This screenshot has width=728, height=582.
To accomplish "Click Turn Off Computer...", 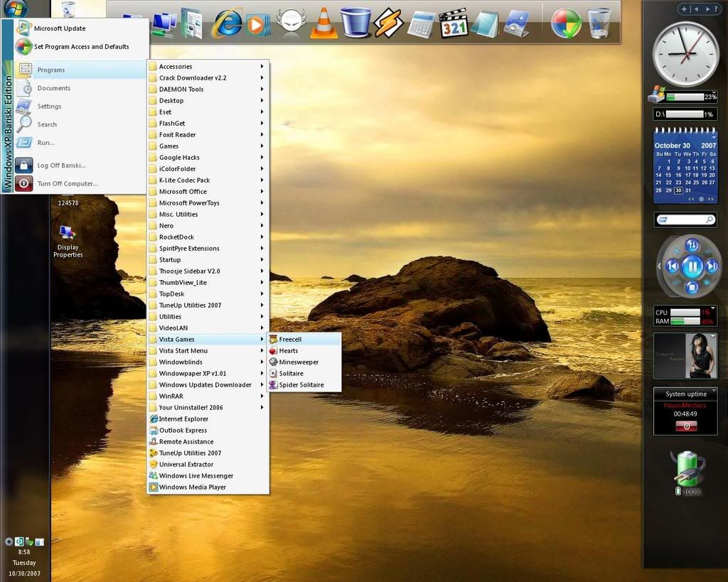I will pos(80,183).
